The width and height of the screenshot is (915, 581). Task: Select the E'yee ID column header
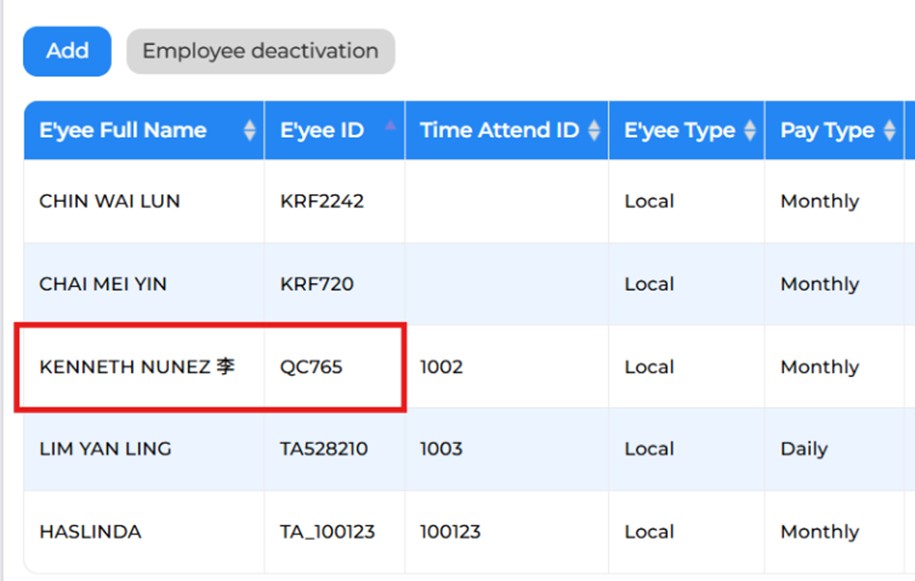click(334, 130)
